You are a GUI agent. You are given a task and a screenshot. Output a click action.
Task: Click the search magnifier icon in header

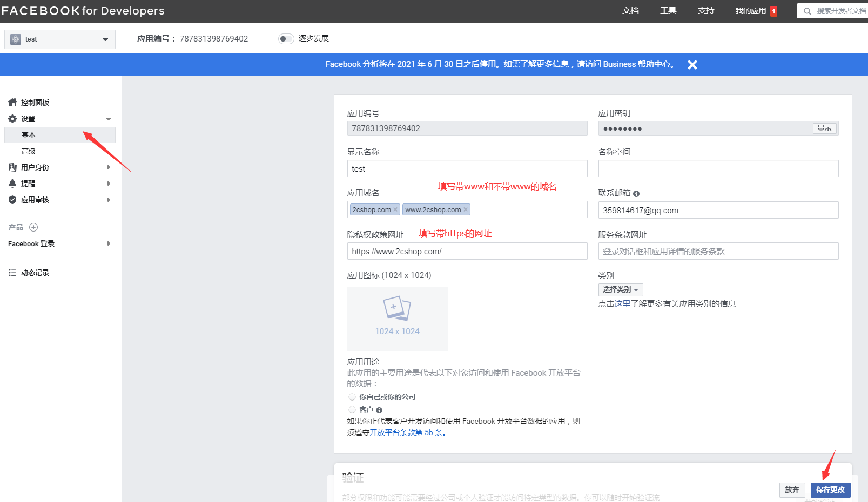click(x=808, y=11)
